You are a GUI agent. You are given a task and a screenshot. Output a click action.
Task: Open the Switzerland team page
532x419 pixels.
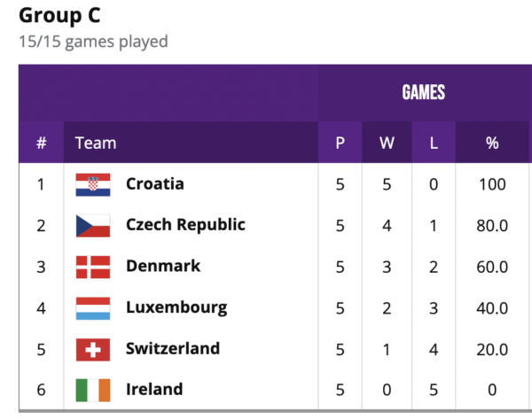point(173,348)
